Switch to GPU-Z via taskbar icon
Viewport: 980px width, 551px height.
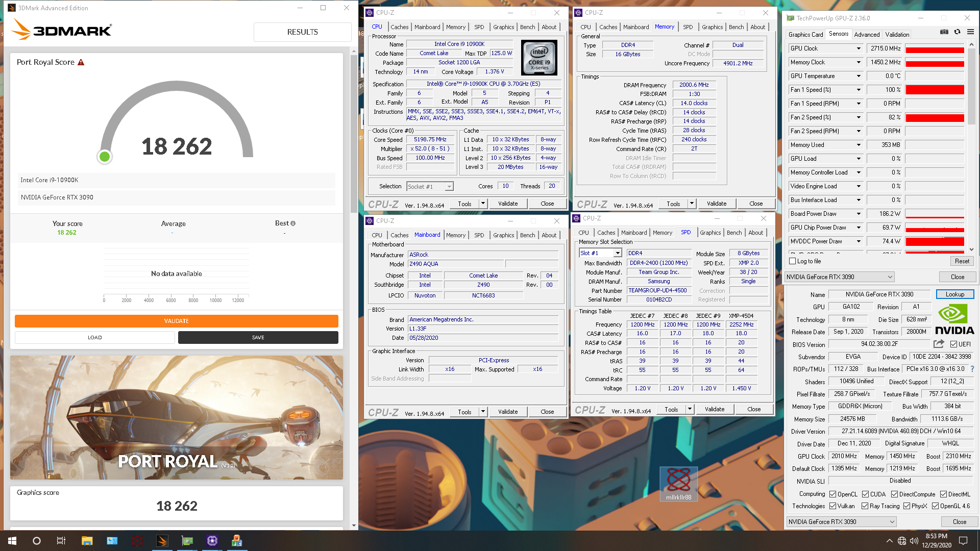[x=187, y=541]
